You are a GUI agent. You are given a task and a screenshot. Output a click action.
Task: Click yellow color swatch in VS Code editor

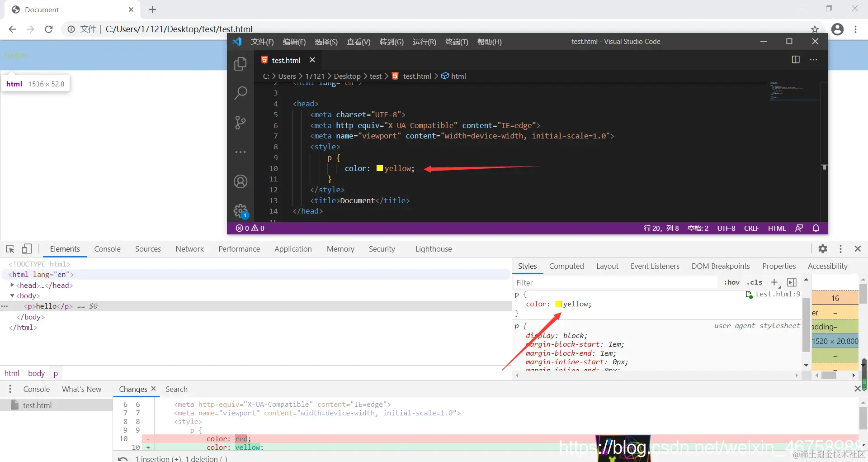point(380,168)
